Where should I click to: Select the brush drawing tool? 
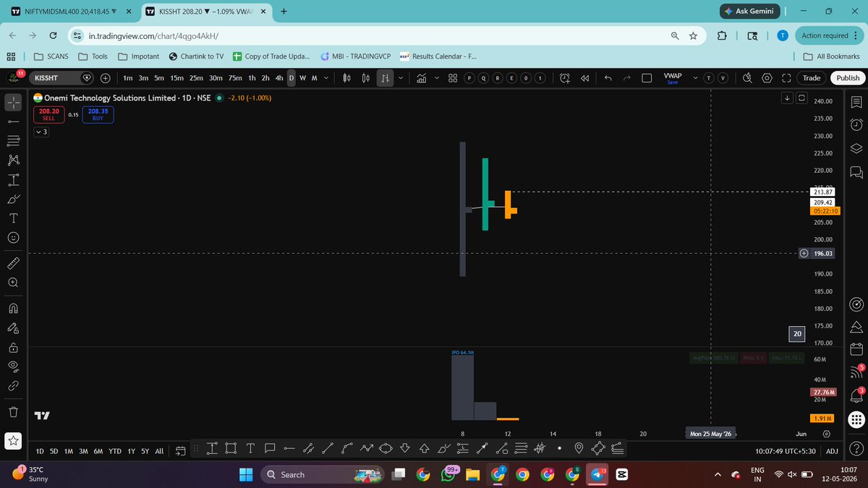pyautogui.click(x=13, y=198)
